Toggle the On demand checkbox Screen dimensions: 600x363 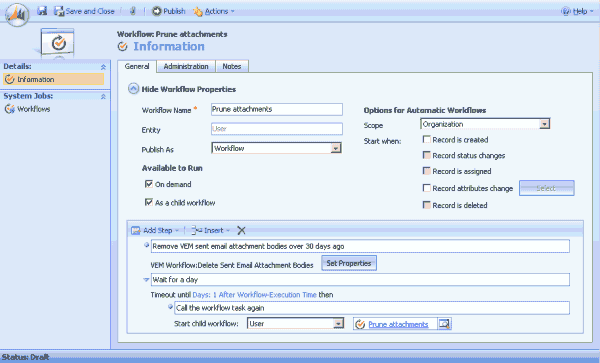click(148, 184)
